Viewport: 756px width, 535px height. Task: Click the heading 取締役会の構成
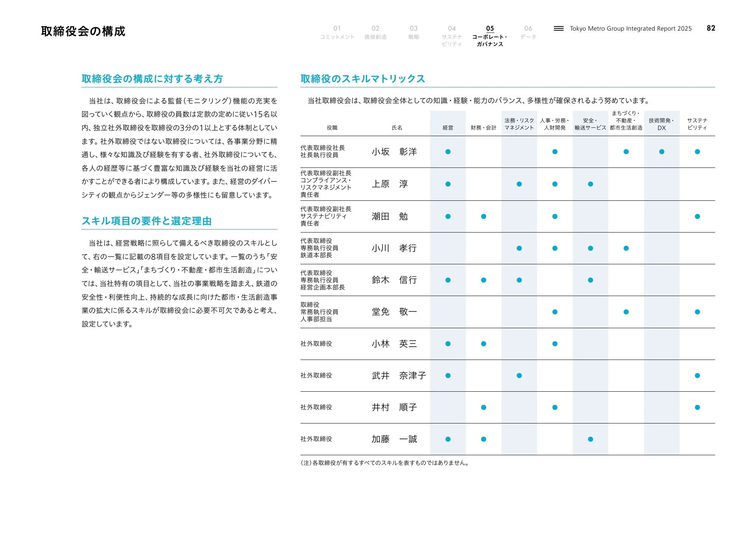tap(83, 31)
